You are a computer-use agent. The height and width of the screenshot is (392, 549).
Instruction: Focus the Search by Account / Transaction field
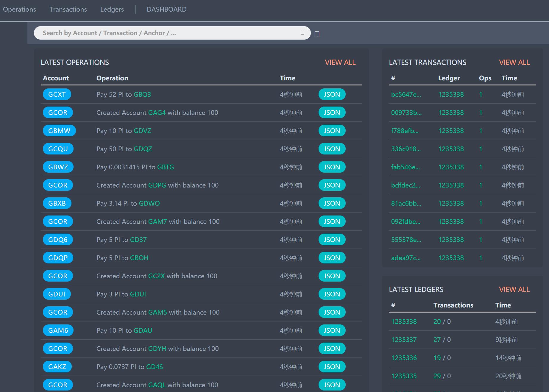(x=172, y=33)
